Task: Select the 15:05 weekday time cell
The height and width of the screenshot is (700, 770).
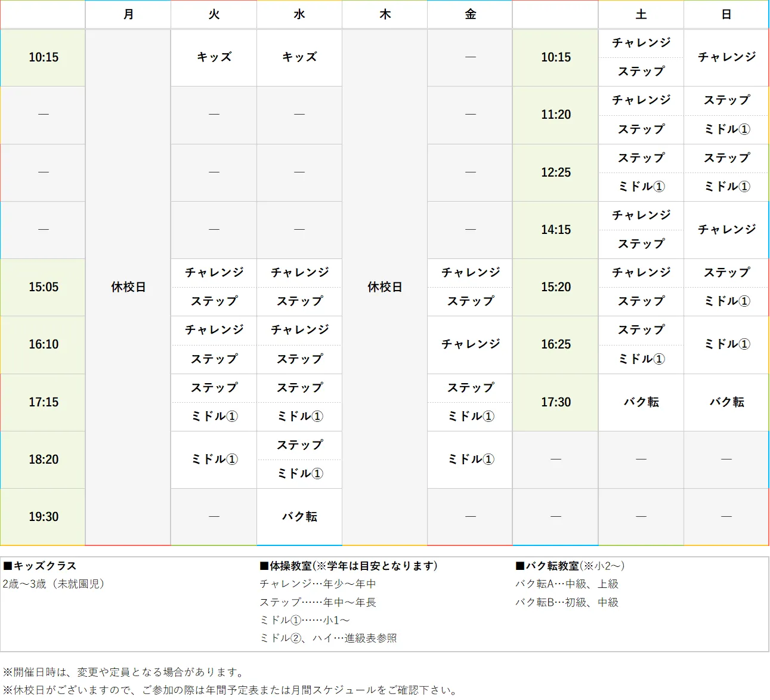Action: (44, 287)
